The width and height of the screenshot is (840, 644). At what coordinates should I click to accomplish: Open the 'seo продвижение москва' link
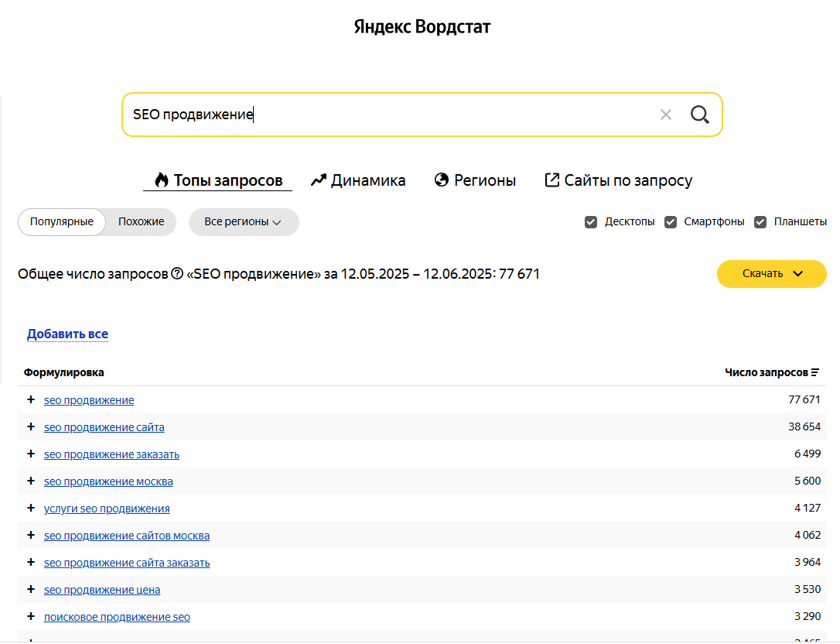[x=108, y=481]
